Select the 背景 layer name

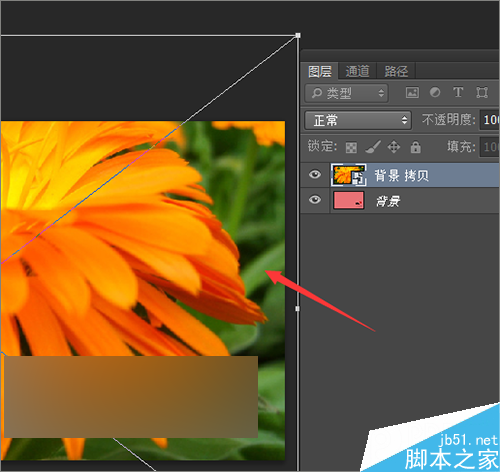(x=388, y=201)
